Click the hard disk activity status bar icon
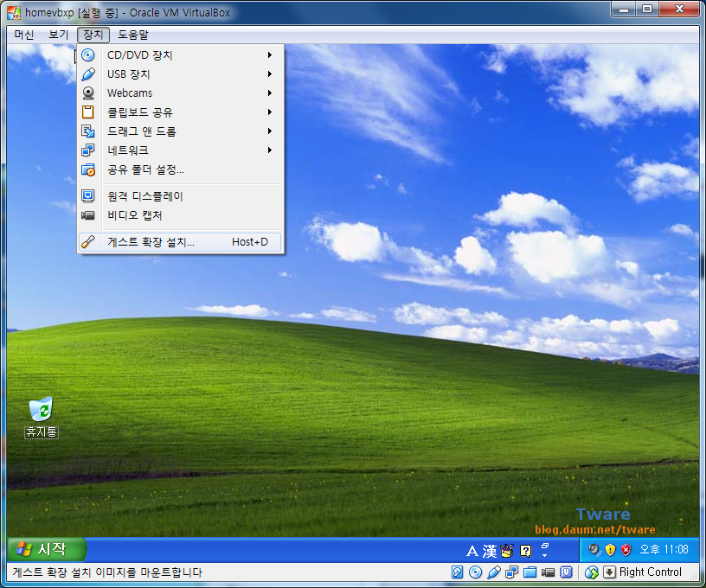The width and height of the screenshot is (706, 588). [x=457, y=572]
